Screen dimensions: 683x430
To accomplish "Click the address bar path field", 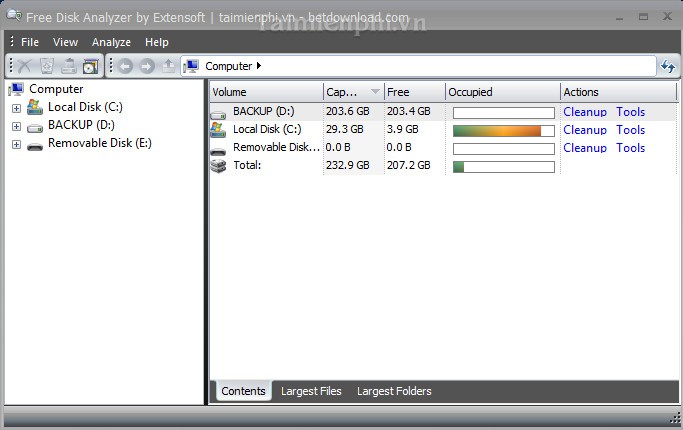I will coord(418,66).
